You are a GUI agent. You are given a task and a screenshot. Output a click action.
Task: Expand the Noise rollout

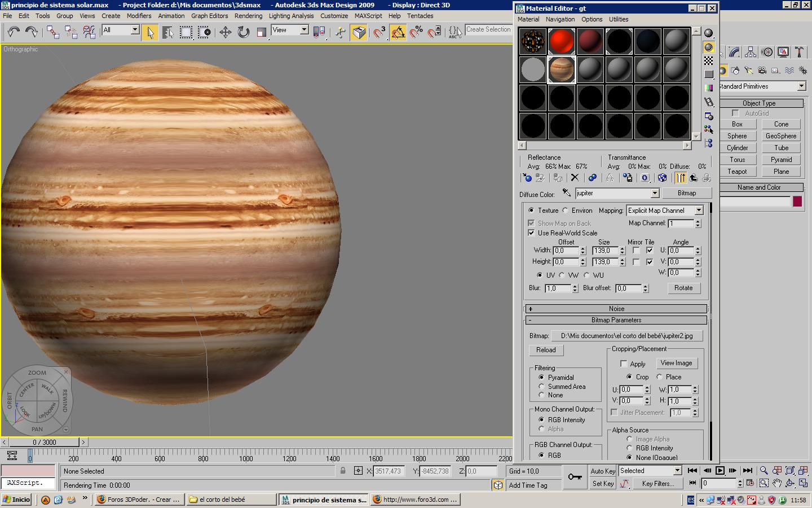click(x=616, y=309)
